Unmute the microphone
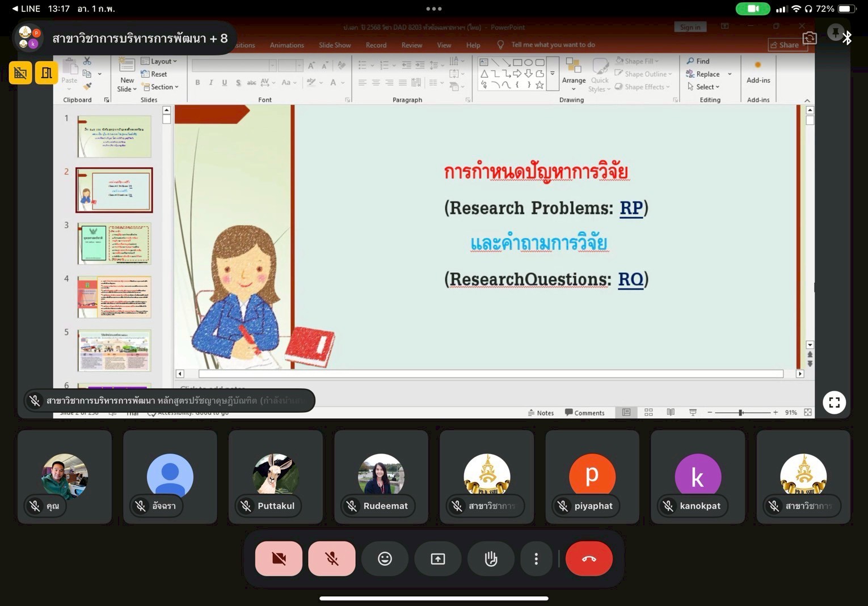The image size is (868, 606). 331,558
